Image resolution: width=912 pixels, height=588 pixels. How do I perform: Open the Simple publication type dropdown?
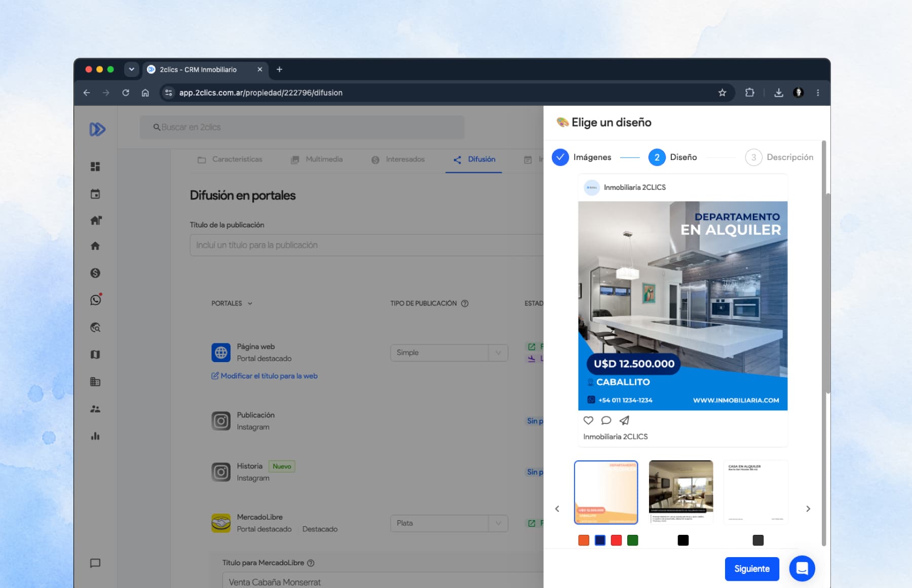tap(449, 352)
